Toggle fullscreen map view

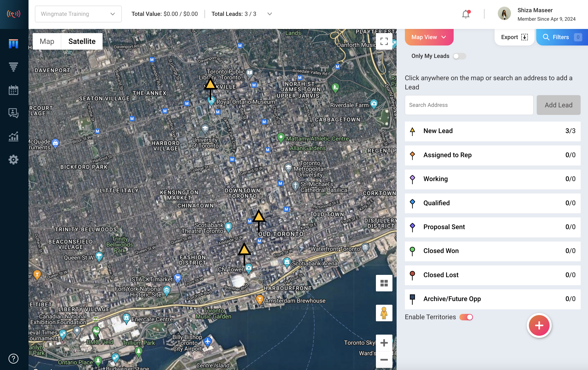click(384, 41)
